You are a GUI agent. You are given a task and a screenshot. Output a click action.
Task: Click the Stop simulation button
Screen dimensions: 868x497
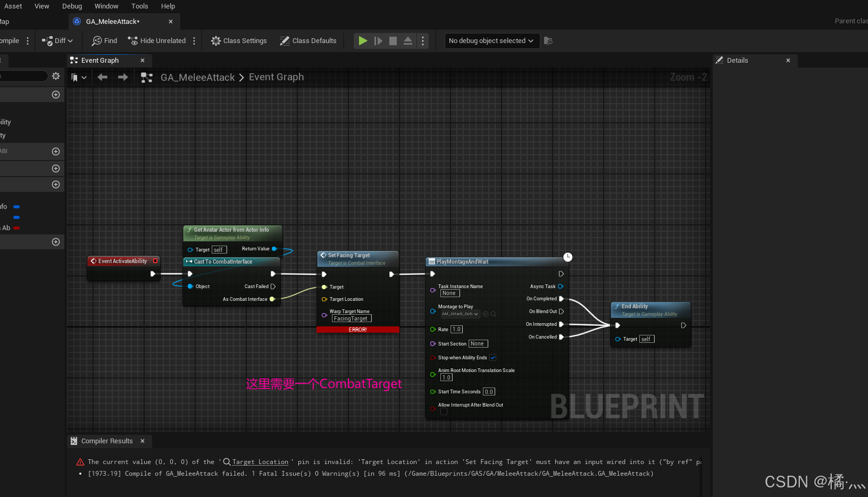pos(393,41)
